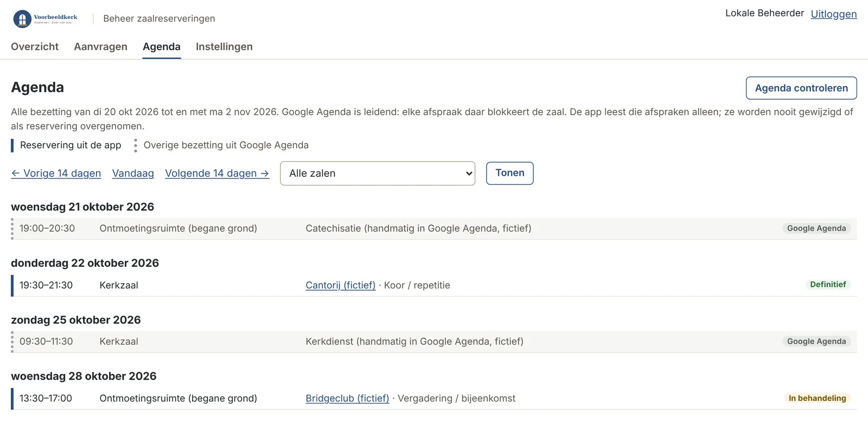Click the Google Agenda badge for Catechisatie

tap(816, 228)
